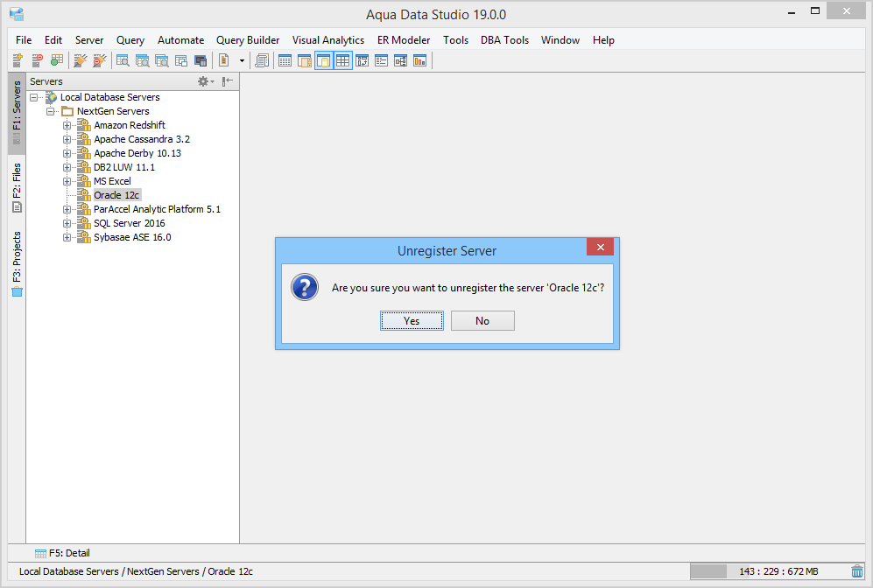Click the Local Database Servers globe icon
The width and height of the screenshot is (873, 588).
[x=51, y=97]
